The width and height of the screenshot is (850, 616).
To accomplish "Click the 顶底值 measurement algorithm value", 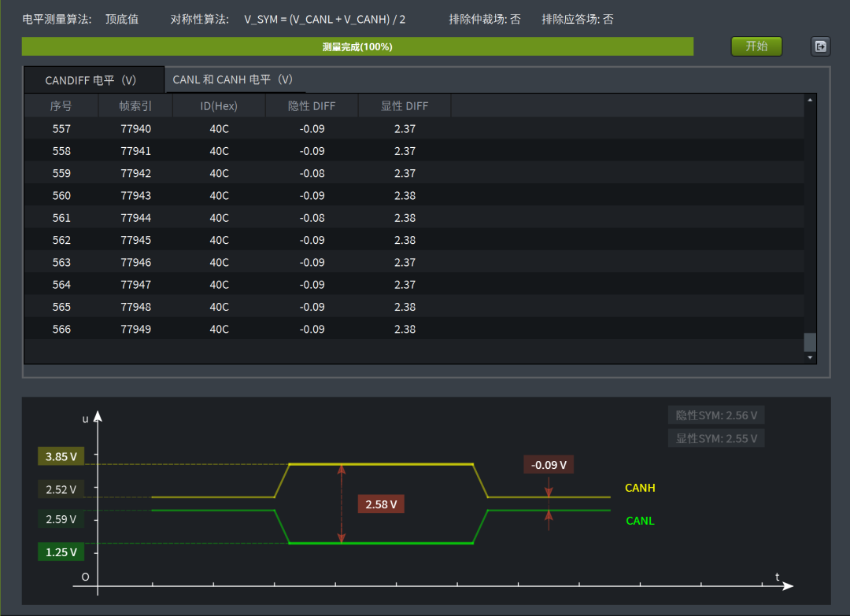I will coord(121,19).
